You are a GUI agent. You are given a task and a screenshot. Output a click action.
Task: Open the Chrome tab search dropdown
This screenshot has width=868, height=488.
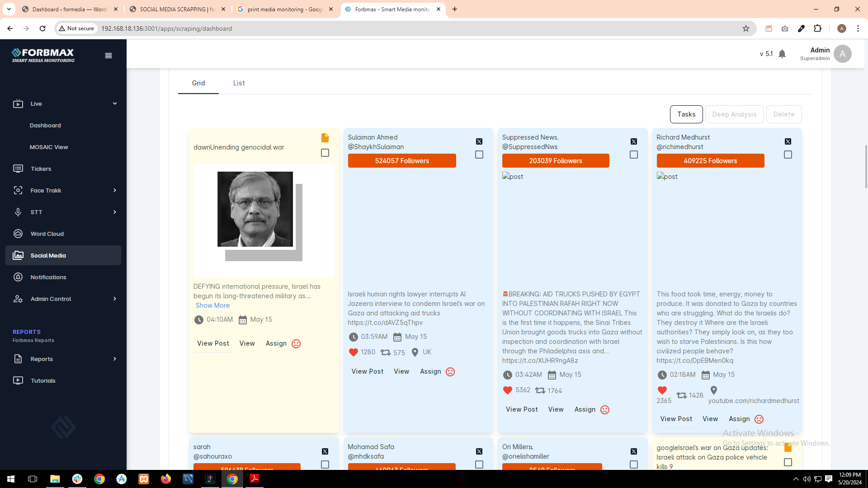click(9, 9)
